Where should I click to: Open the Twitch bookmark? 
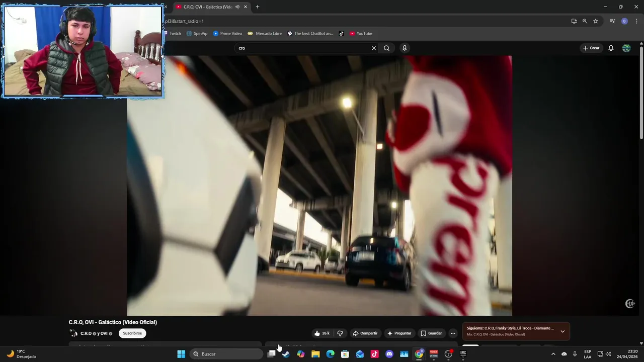click(x=172, y=34)
